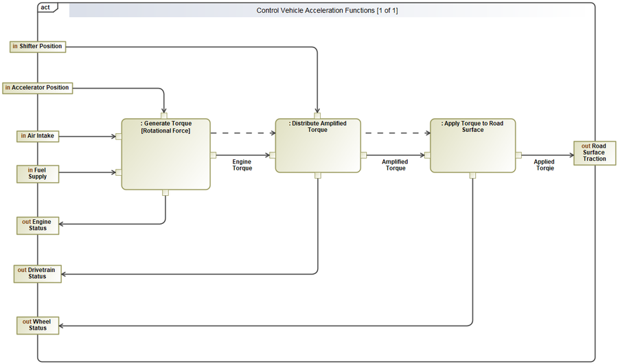618x364 pixels.
Task: Select the Wheel Status output node
Action: (x=37, y=325)
